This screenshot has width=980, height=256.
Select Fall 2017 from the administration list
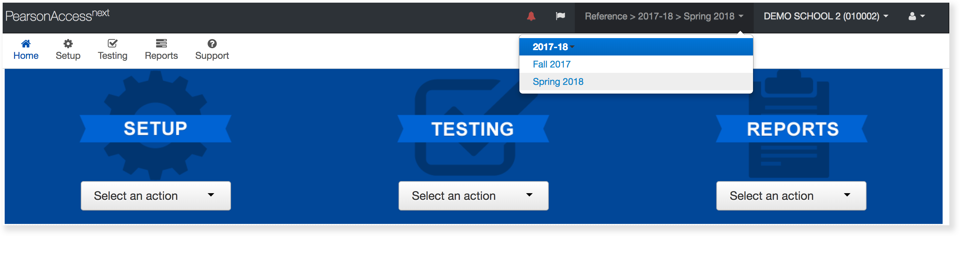coord(552,65)
